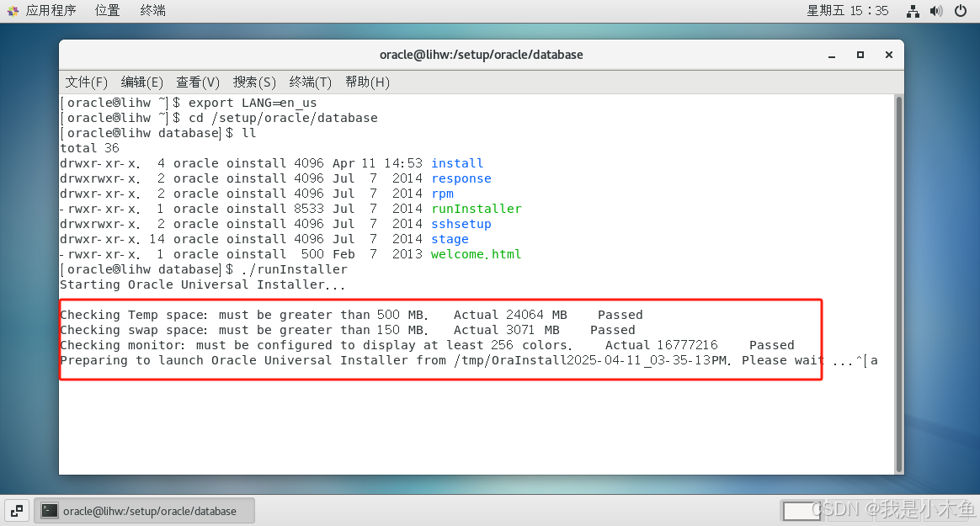This screenshot has width=980, height=526.
Task: Click the 'welcome.html' file name
Action: pyautogui.click(x=476, y=254)
